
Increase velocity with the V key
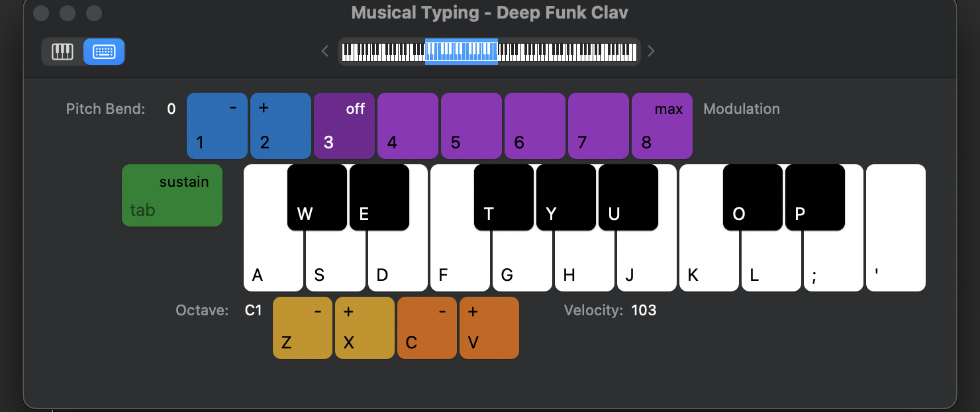click(x=489, y=327)
